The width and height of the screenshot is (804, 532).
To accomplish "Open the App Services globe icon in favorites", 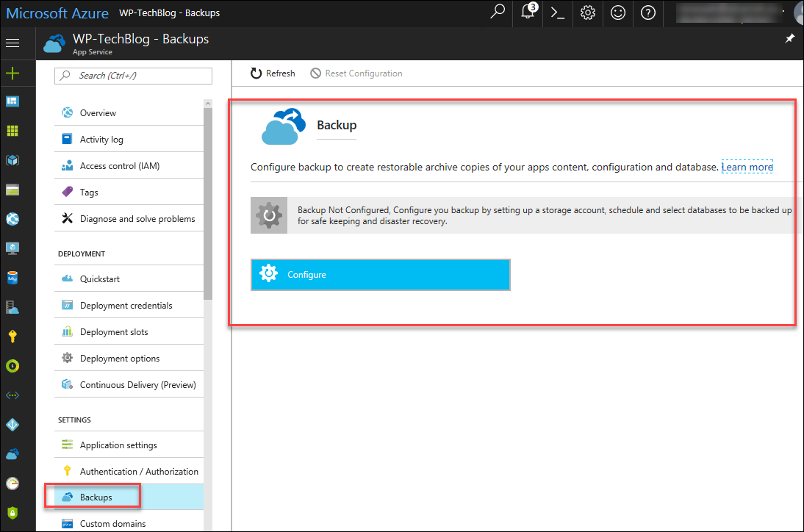I will coord(12,220).
